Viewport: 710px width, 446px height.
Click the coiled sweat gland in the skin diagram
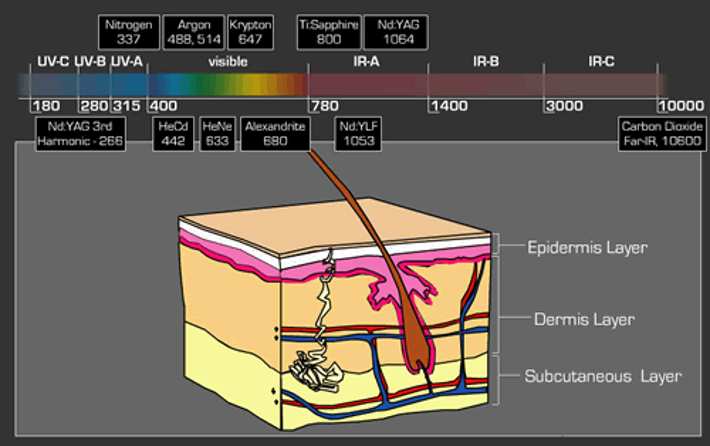pyautogui.click(x=316, y=370)
